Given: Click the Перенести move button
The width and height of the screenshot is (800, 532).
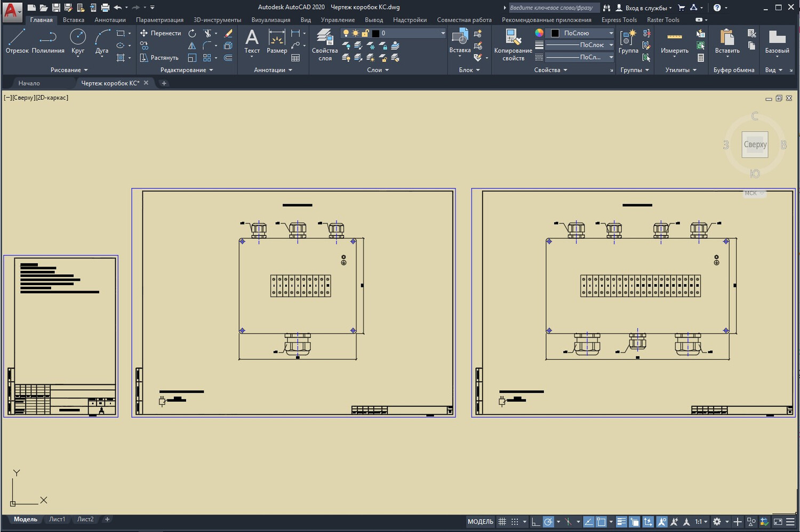Looking at the screenshot, I should click(161, 33).
